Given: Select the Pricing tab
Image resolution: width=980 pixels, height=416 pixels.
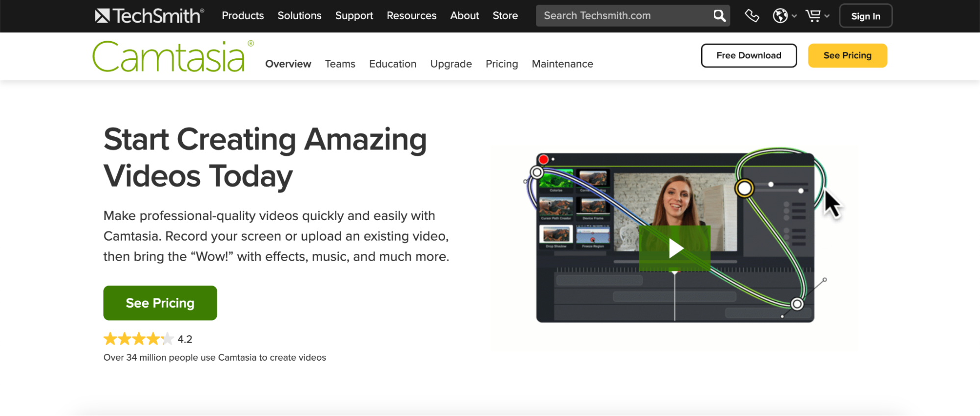Looking at the screenshot, I should [502, 64].
